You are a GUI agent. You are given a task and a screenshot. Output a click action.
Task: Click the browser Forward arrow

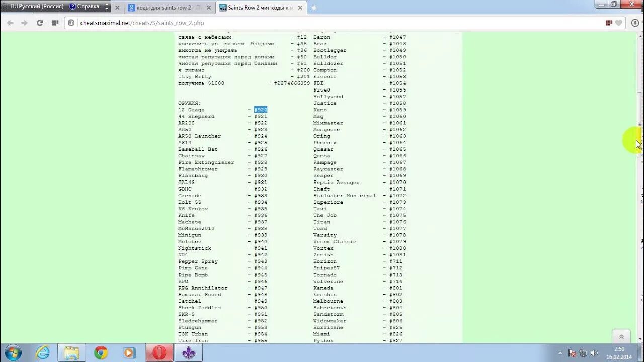pos(25,23)
